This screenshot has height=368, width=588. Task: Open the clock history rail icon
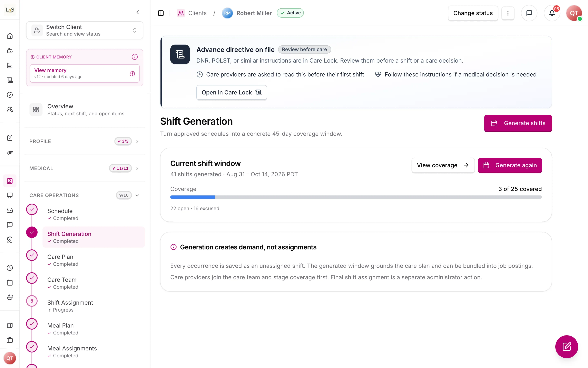10,268
